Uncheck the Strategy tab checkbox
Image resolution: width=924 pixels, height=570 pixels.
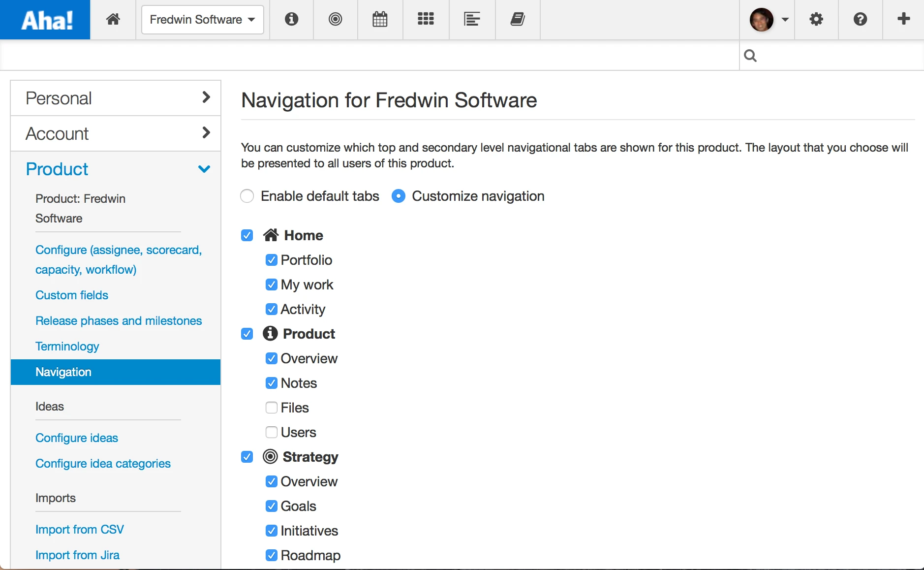tap(247, 457)
